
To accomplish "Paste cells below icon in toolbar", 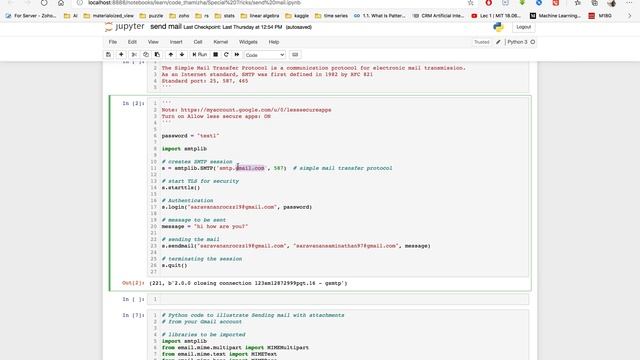I will click(157, 55).
